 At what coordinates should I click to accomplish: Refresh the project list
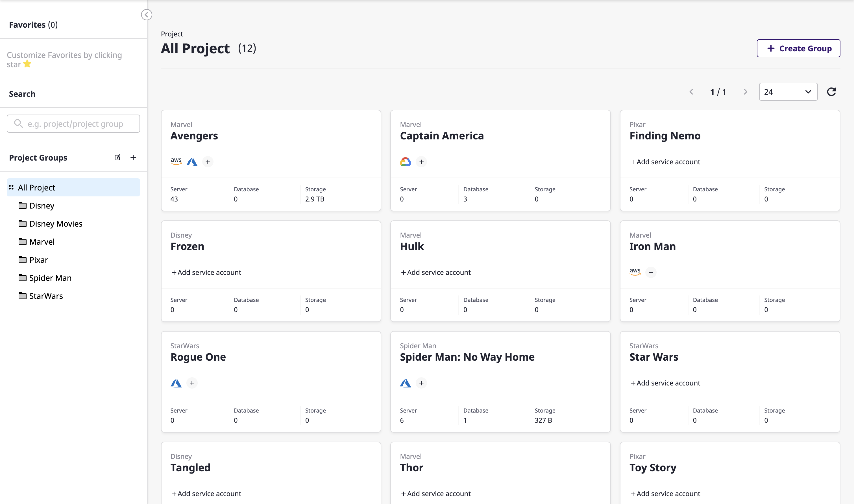tap(832, 91)
